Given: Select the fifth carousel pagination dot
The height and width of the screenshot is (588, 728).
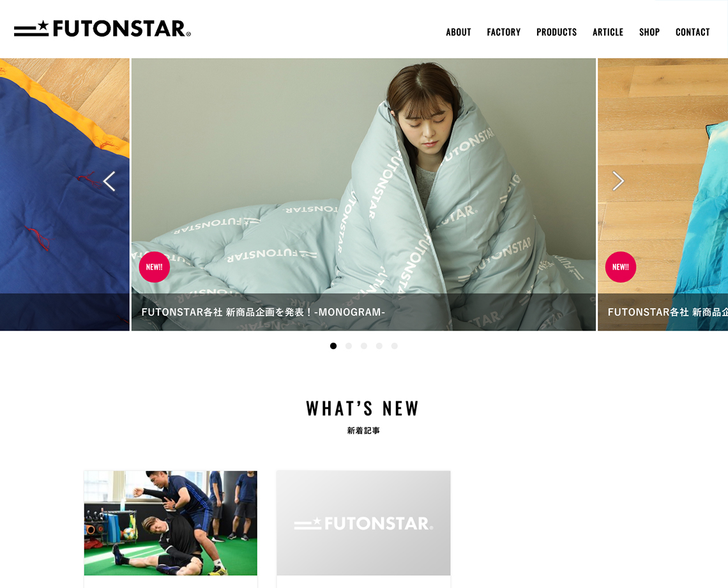Looking at the screenshot, I should pyautogui.click(x=395, y=346).
